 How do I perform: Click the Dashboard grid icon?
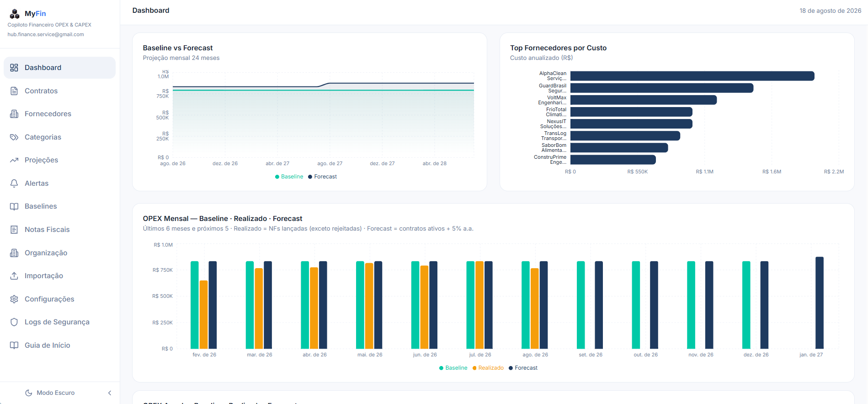(x=14, y=68)
